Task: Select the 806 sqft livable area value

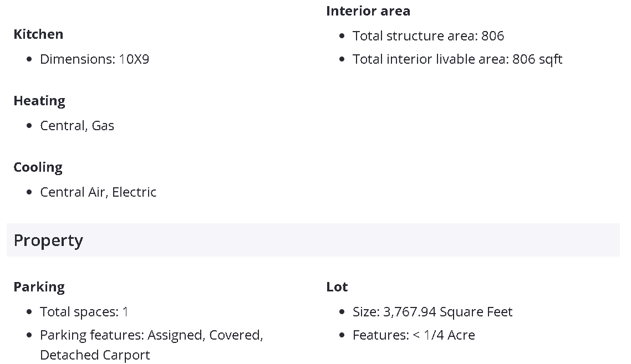Action: (537, 59)
